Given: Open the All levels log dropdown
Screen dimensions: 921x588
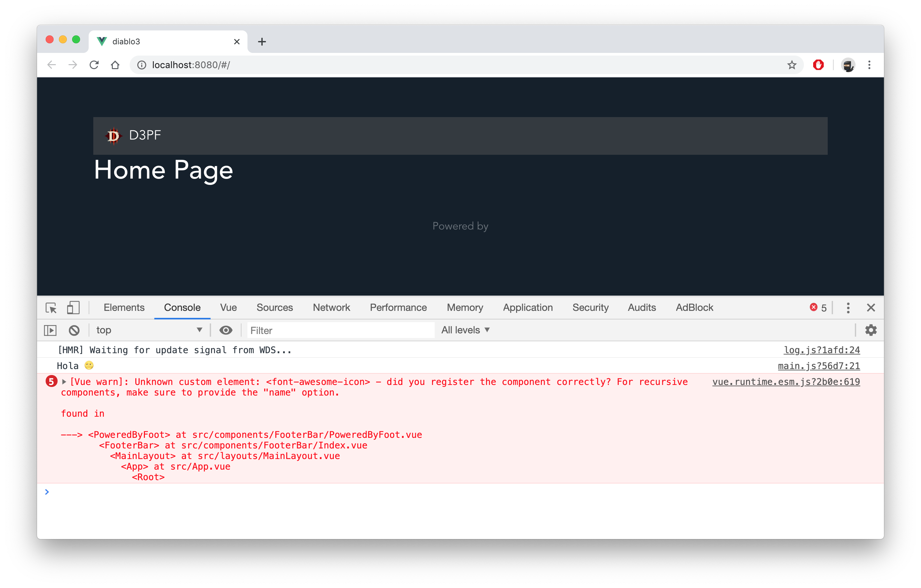Looking at the screenshot, I should pyautogui.click(x=465, y=330).
